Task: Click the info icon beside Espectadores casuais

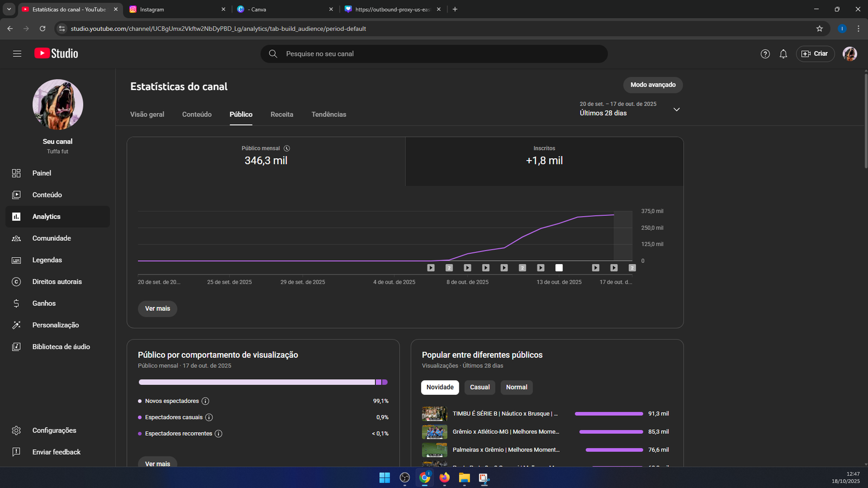Action: [x=209, y=418]
